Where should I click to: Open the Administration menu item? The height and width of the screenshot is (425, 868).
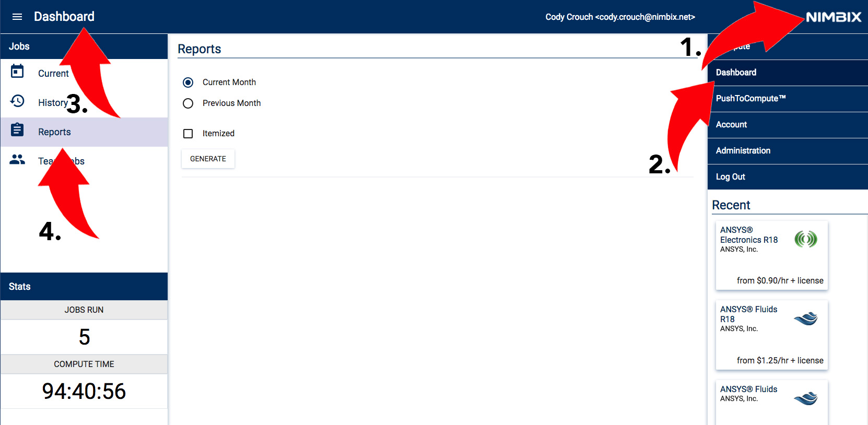coord(788,151)
